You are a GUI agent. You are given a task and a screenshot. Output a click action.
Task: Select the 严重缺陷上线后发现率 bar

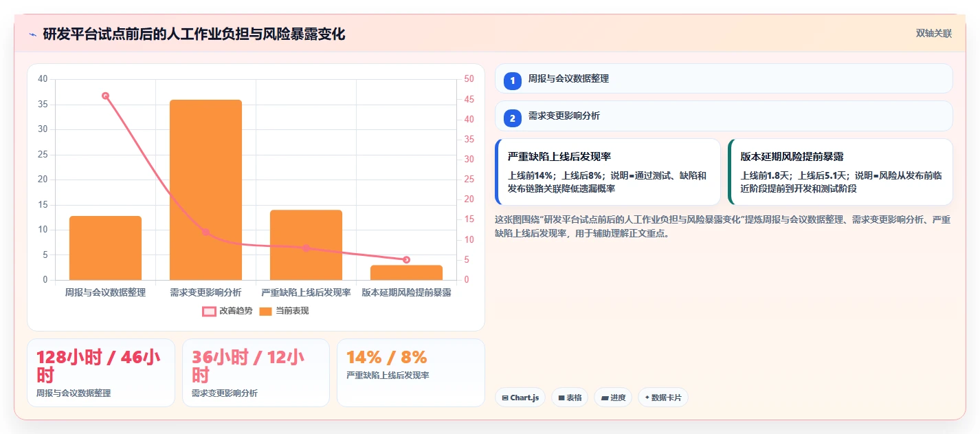306,245
